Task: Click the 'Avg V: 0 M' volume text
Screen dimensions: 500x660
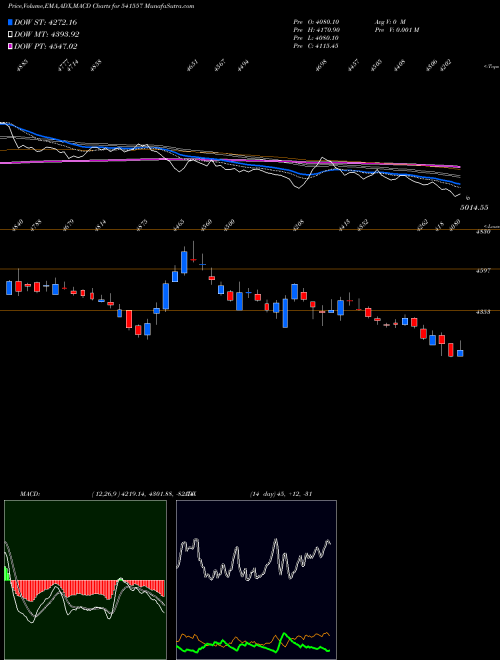Action: click(389, 21)
